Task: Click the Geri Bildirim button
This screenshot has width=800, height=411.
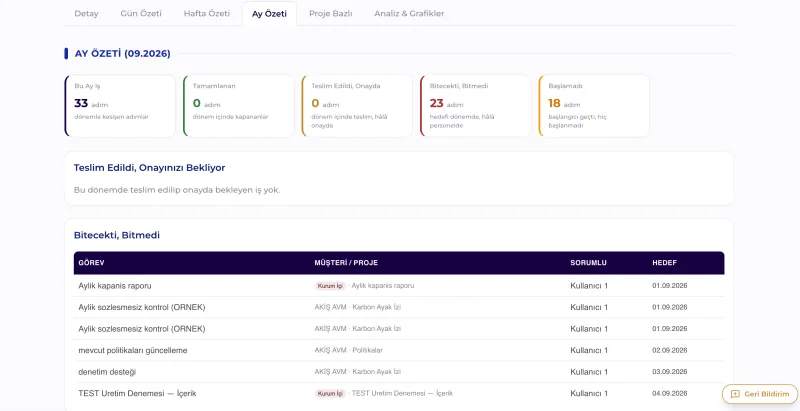Action: 760,394
